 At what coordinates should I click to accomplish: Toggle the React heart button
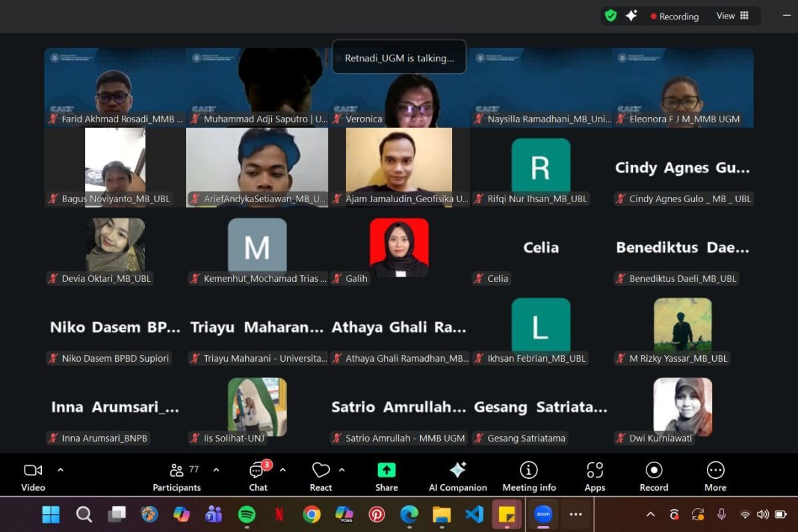point(321,477)
